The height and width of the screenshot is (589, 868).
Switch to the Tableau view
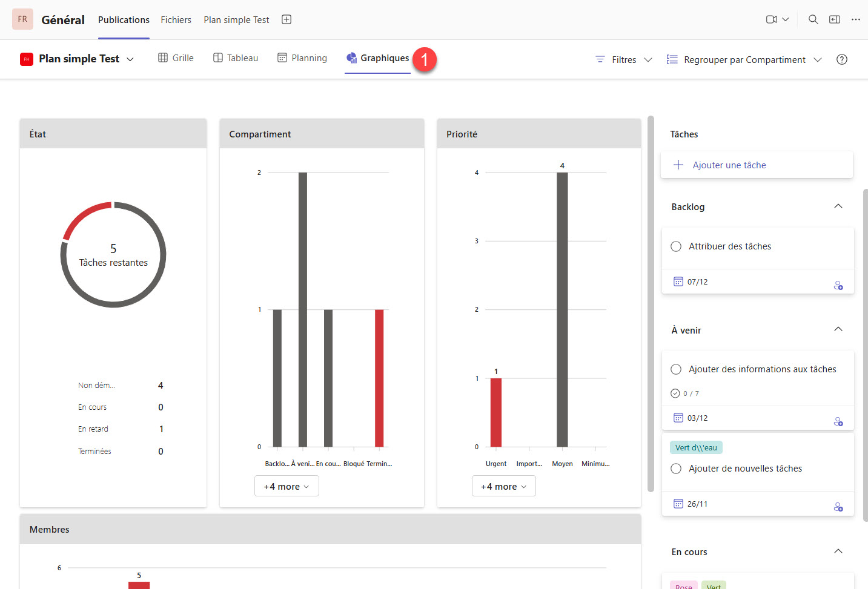[x=236, y=58]
